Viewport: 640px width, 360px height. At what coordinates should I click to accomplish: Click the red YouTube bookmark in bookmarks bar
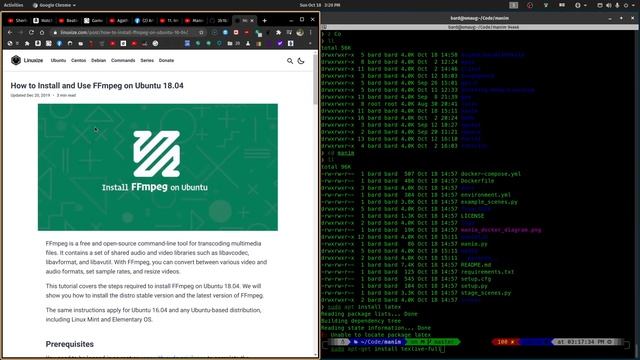click(x=112, y=43)
